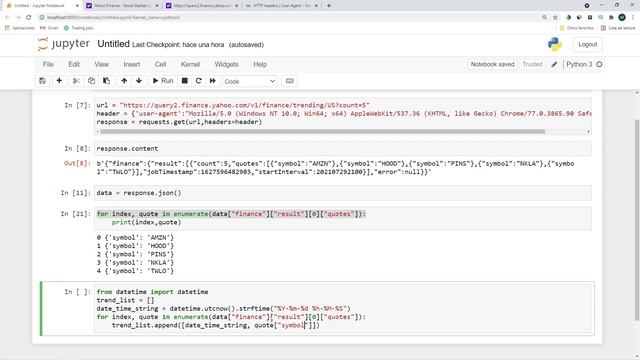
Task: Click the Out[8] output prompt
Action: [x=77, y=163]
